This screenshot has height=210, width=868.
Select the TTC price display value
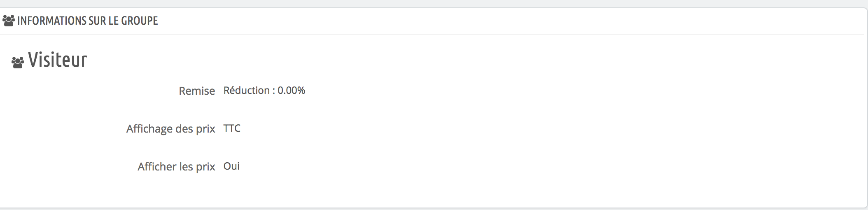click(x=232, y=128)
